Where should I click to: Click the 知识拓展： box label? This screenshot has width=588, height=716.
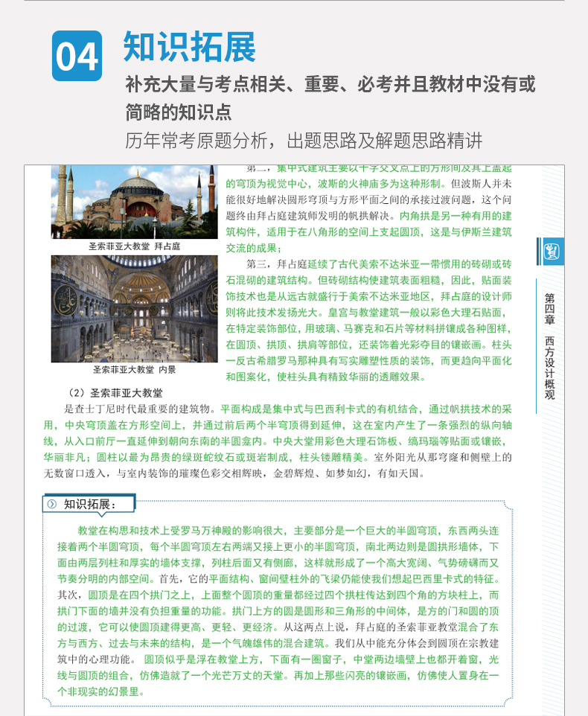tap(89, 504)
